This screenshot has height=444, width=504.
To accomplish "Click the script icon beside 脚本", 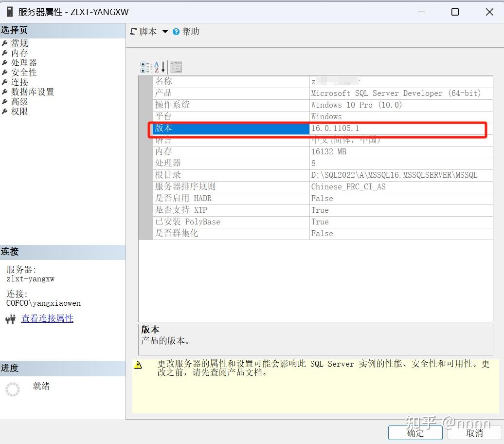I will pos(133,31).
